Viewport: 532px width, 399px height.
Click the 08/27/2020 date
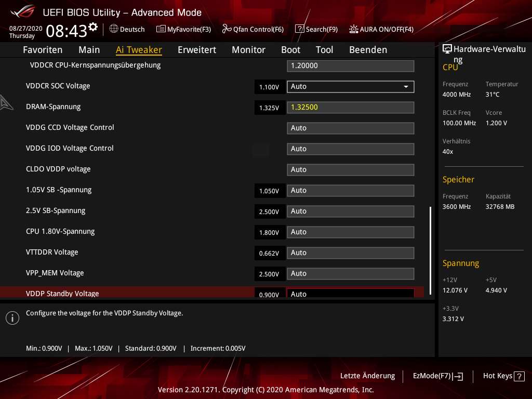click(x=26, y=29)
